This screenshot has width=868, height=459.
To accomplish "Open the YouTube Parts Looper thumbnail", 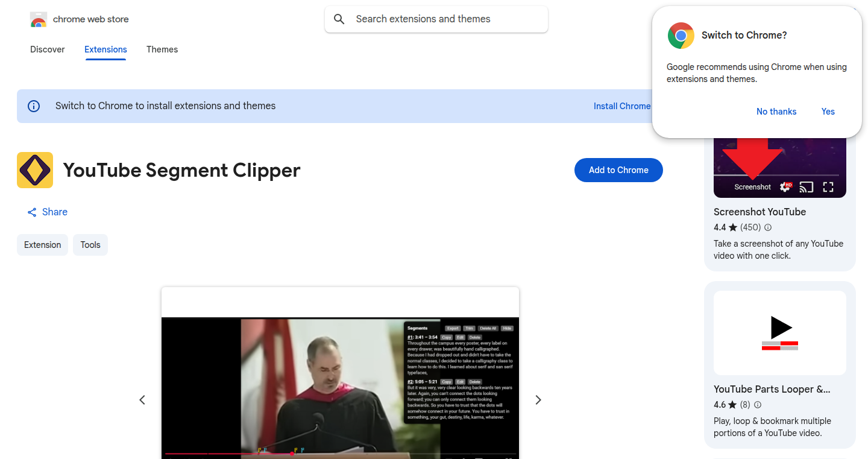I will (780, 333).
